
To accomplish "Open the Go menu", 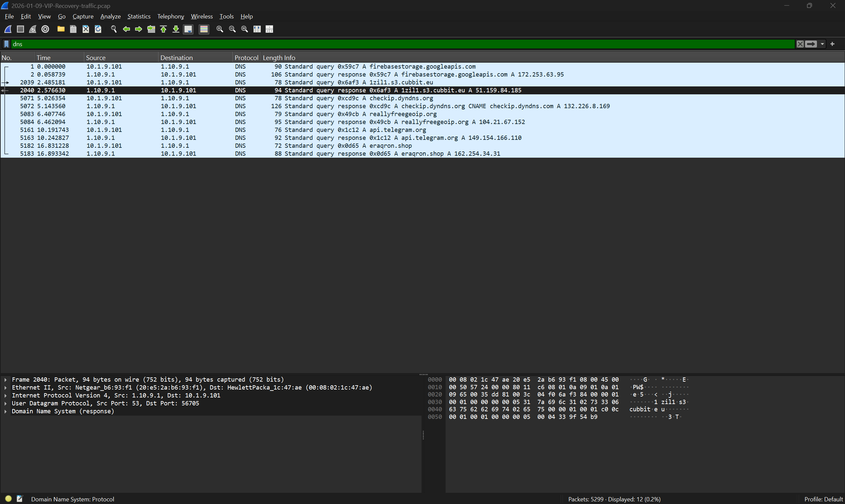I will (61, 16).
